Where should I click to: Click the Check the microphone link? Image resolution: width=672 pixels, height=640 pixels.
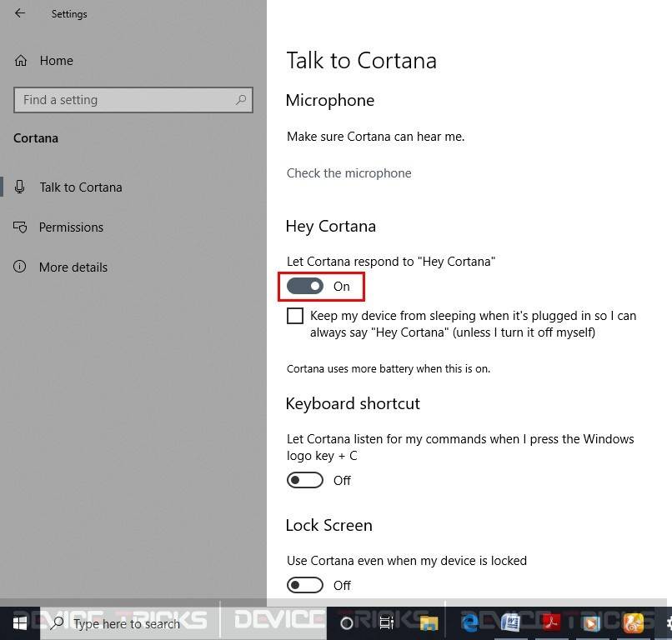[349, 172]
